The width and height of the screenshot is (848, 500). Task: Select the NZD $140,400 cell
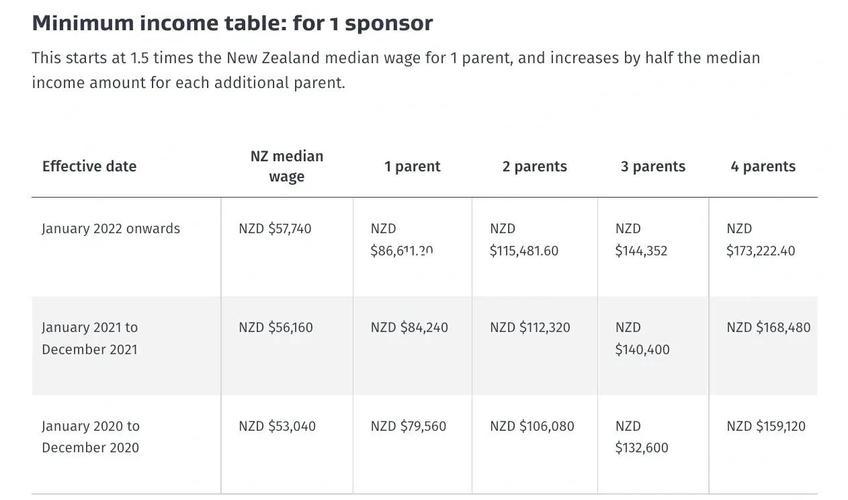(x=642, y=338)
